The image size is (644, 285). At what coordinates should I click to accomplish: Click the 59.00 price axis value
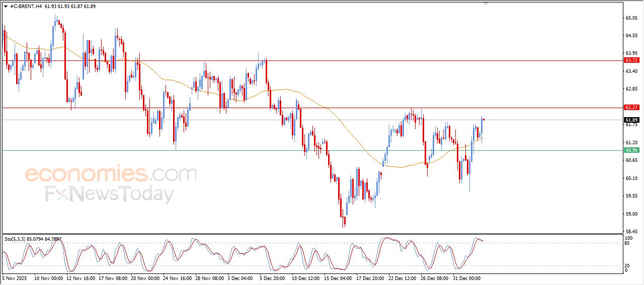coord(631,214)
